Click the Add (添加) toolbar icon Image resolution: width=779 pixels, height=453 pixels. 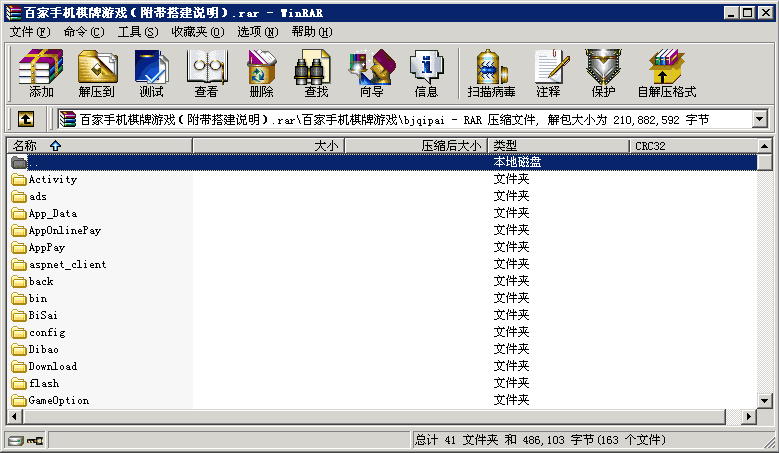(41, 74)
